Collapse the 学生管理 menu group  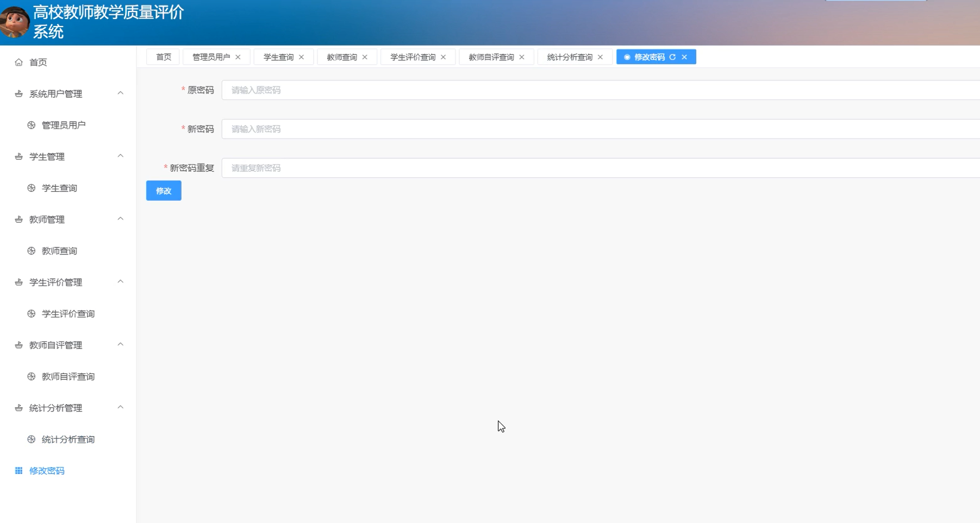121,156
